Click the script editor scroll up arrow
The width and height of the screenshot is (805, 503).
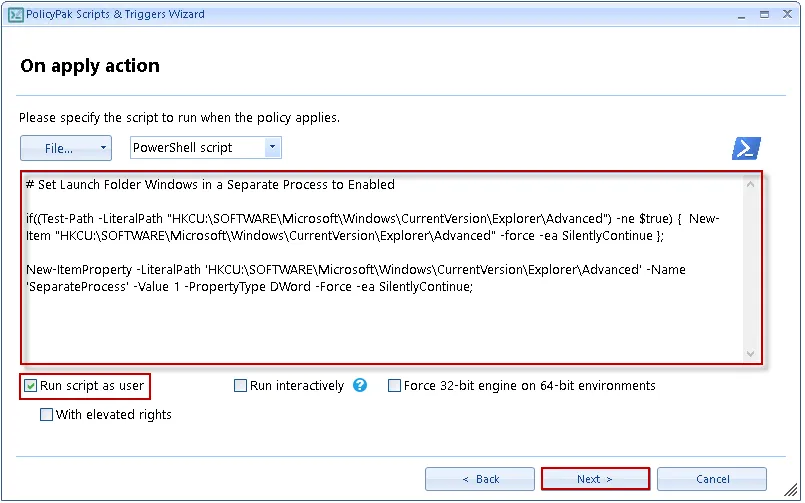click(x=750, y=184)
